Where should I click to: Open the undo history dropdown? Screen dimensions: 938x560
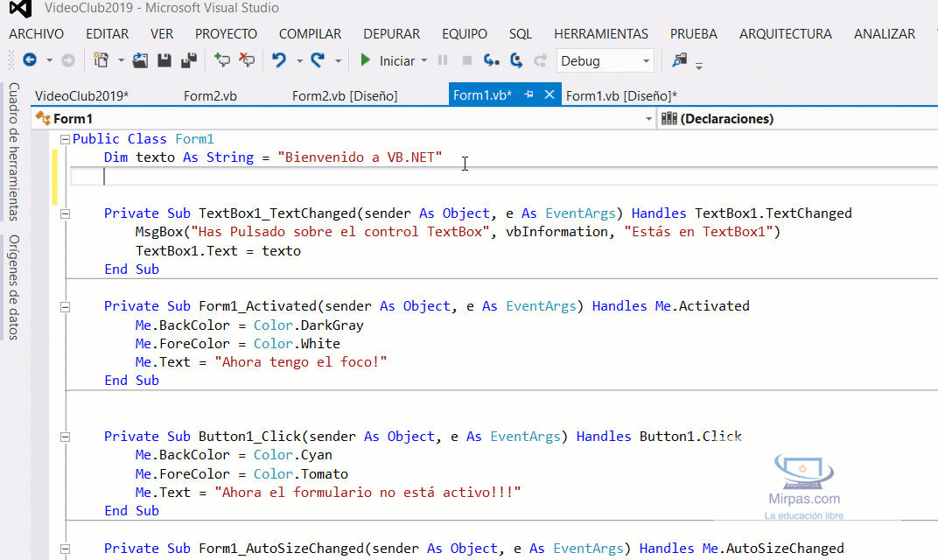299,60
